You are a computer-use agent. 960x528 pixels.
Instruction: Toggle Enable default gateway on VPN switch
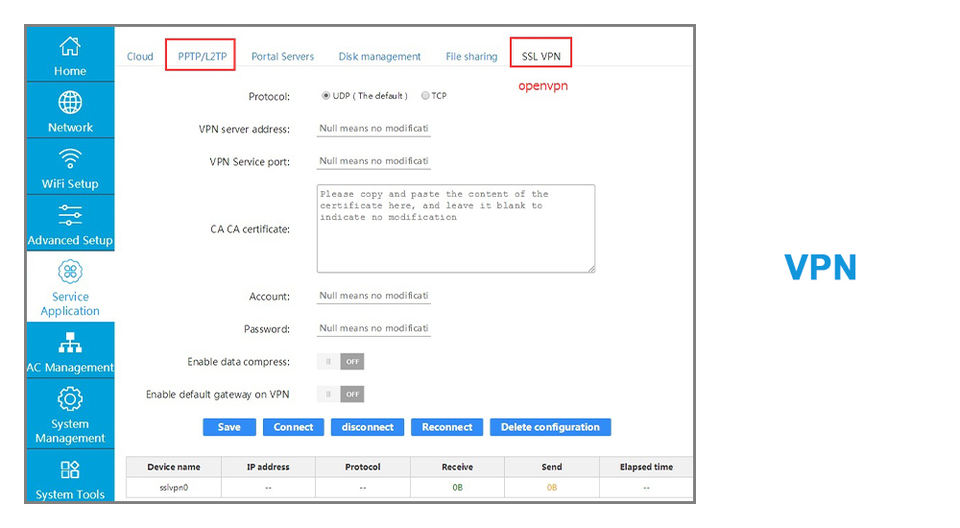pos(340,394)
